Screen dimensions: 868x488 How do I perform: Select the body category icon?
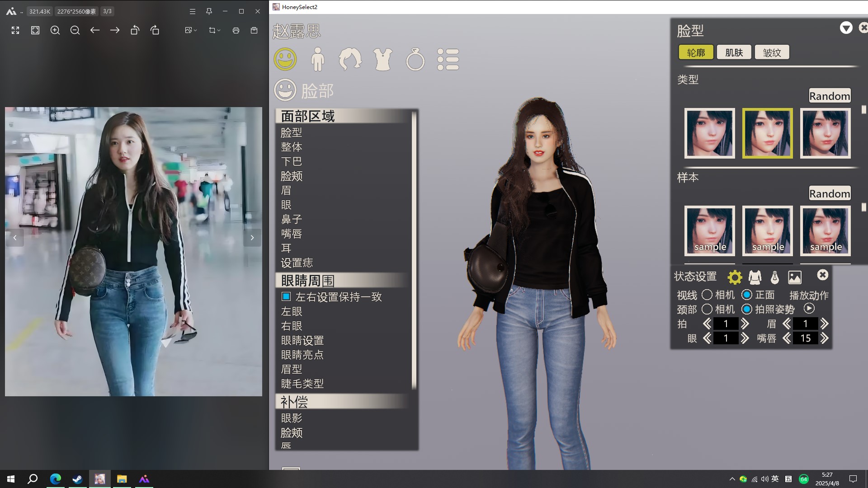pyautogui.click(x=318, y=59)
